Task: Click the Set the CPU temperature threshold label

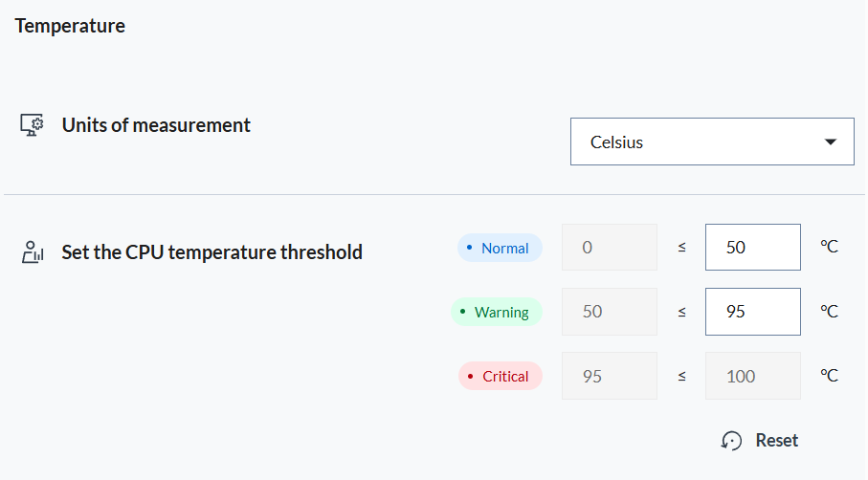Action: tap(212, 252)
